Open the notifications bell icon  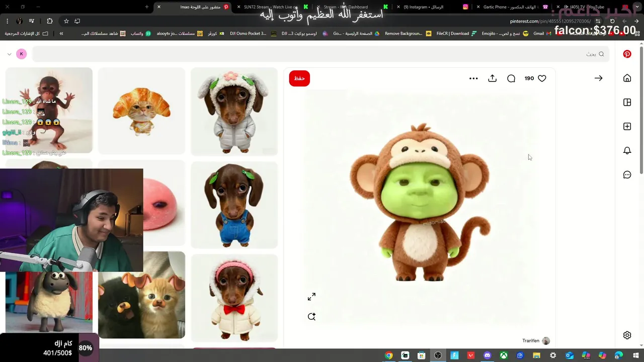tap(627, 150)
